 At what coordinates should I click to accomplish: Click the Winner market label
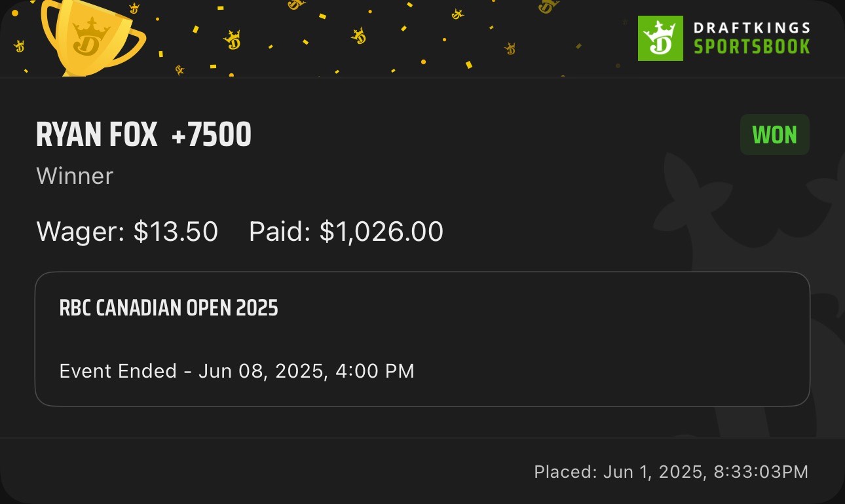tap(75, 176)
